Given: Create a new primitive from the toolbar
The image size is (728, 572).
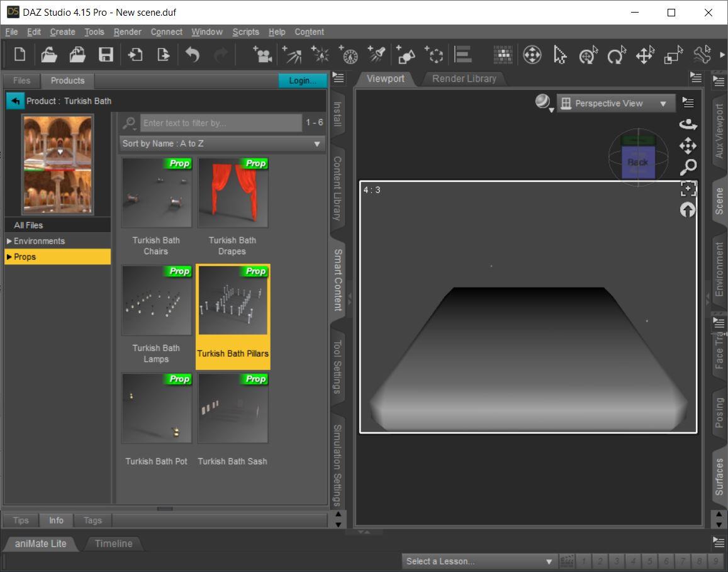Looking at the screenshot, I should tap(405, 55).
